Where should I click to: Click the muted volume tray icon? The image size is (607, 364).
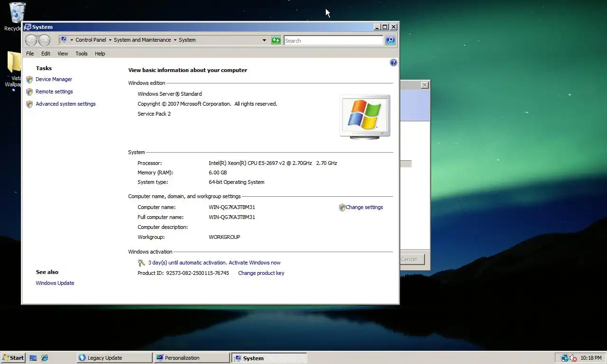(x=573, y=358)
